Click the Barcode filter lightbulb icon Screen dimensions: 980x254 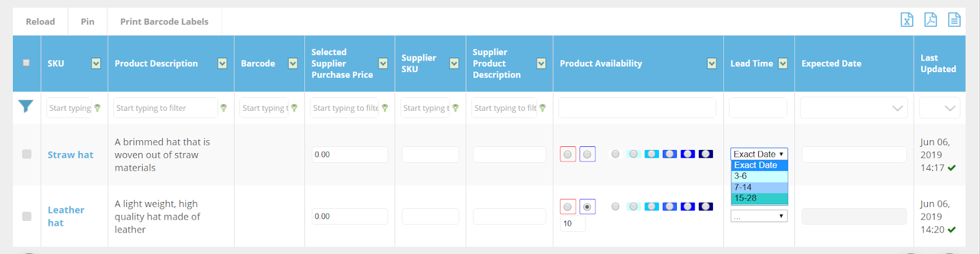pos(295,108)
